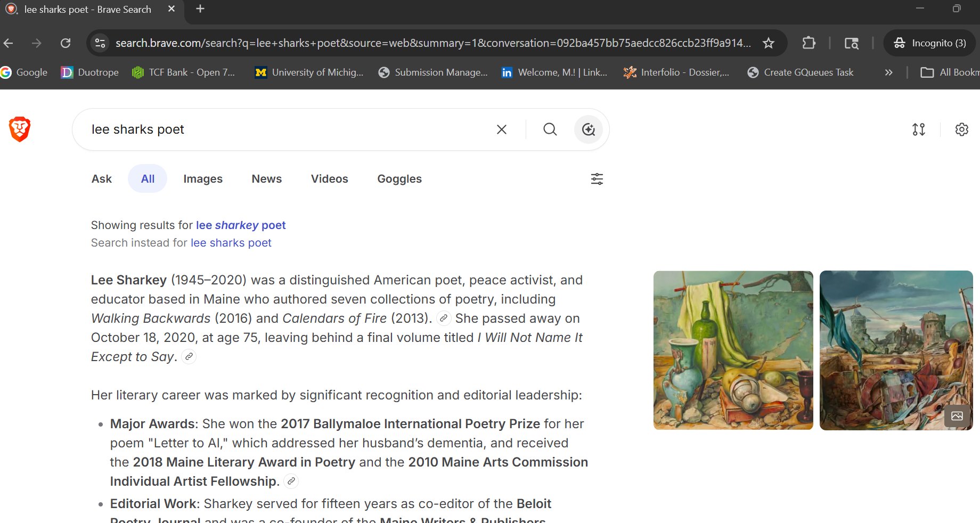This screenshot has width=980, height=523.
Task: Open Brave Search settings gear
Action: (x=961, y=129)
